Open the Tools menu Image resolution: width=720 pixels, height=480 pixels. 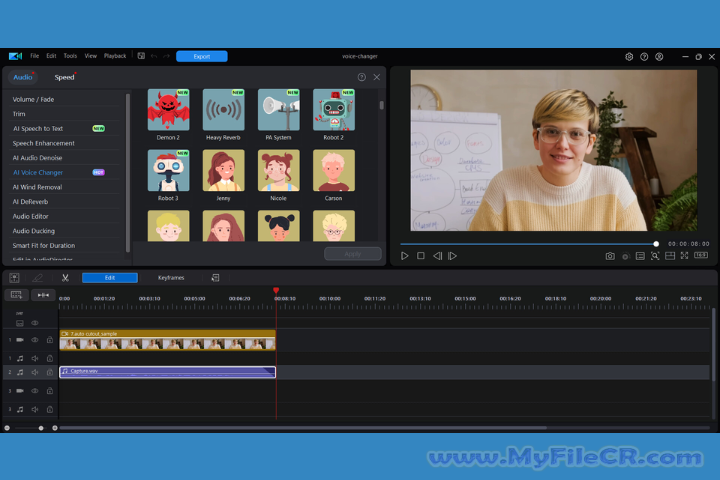click(x=70, y=56)
